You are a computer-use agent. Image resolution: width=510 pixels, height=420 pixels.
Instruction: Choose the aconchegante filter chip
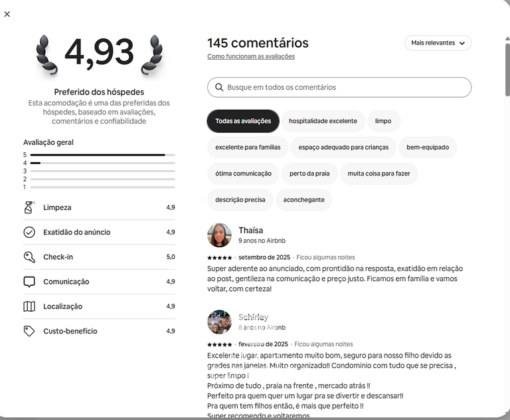point(303,200)
